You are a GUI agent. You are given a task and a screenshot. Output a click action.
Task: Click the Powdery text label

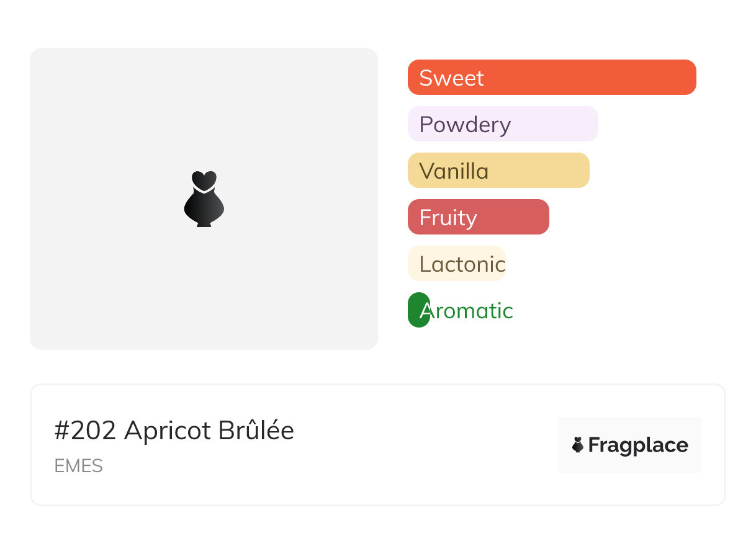coord(465,125)
